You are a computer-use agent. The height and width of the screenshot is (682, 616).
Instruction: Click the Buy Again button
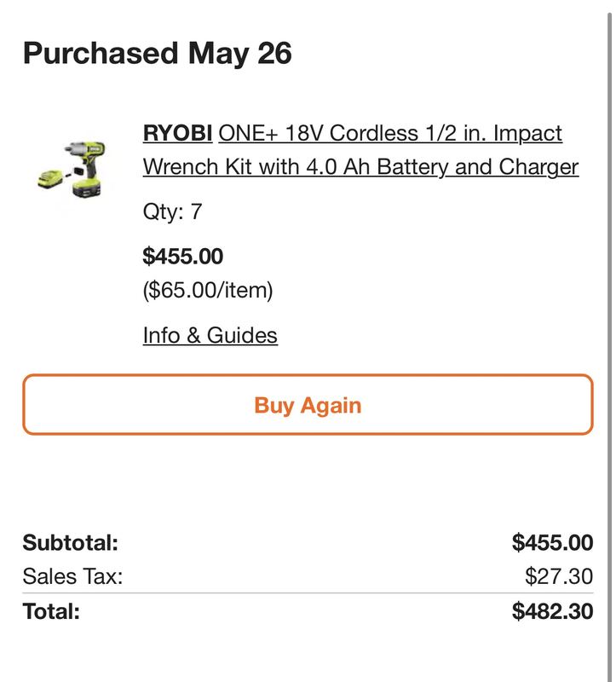pyautogui.click(x=308, y=404)
